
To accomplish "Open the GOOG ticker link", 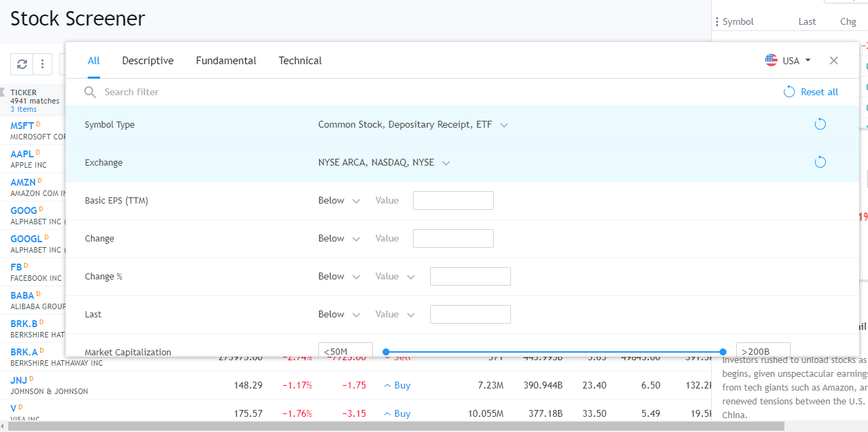I will click(x=24, y=210).
